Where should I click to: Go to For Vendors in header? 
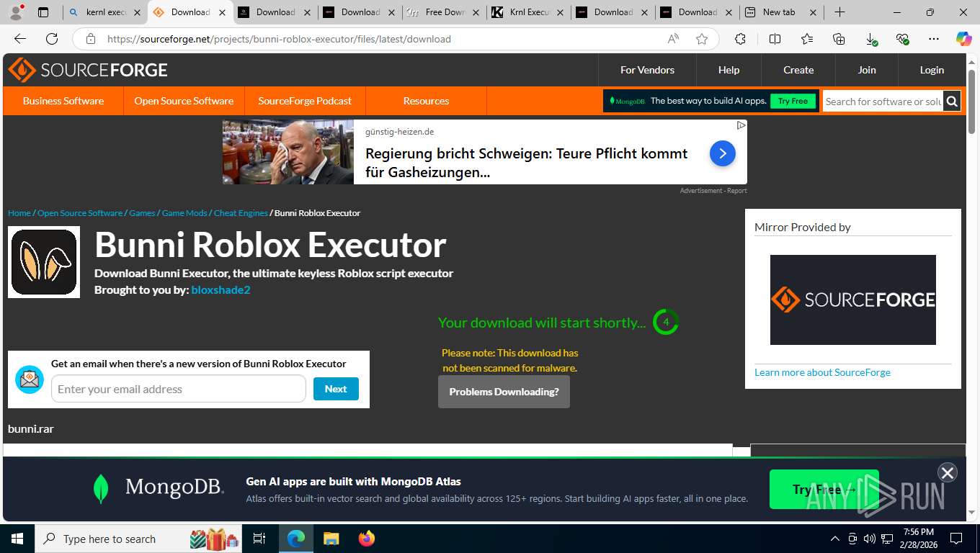coord(647,70)
